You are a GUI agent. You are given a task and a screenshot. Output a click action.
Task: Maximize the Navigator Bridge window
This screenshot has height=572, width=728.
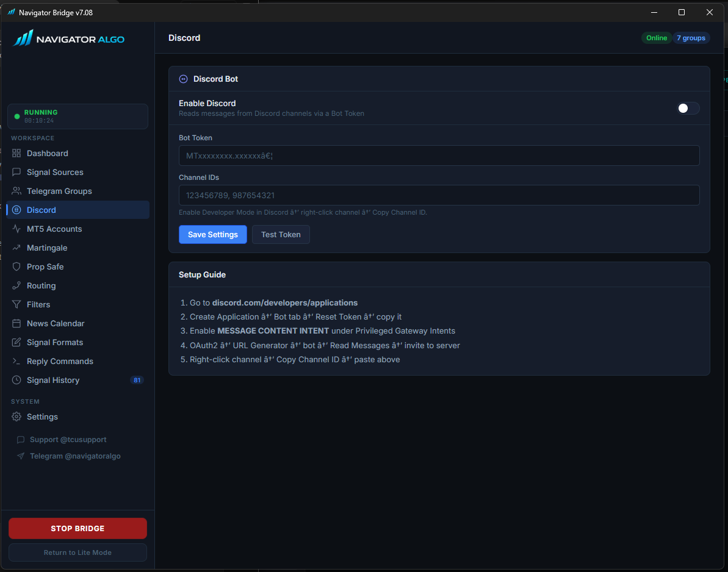pos(682,12)
